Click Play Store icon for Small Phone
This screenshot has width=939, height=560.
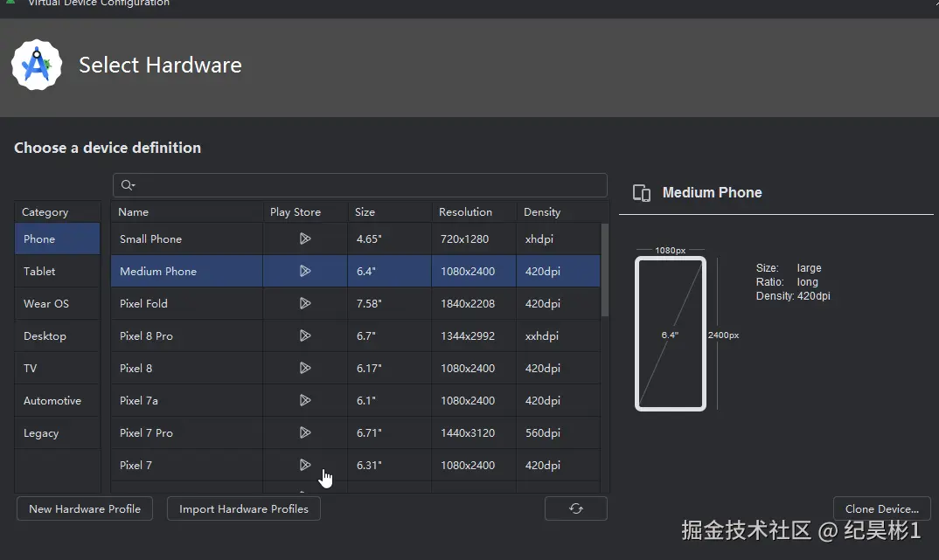click(x=305, y=239)
